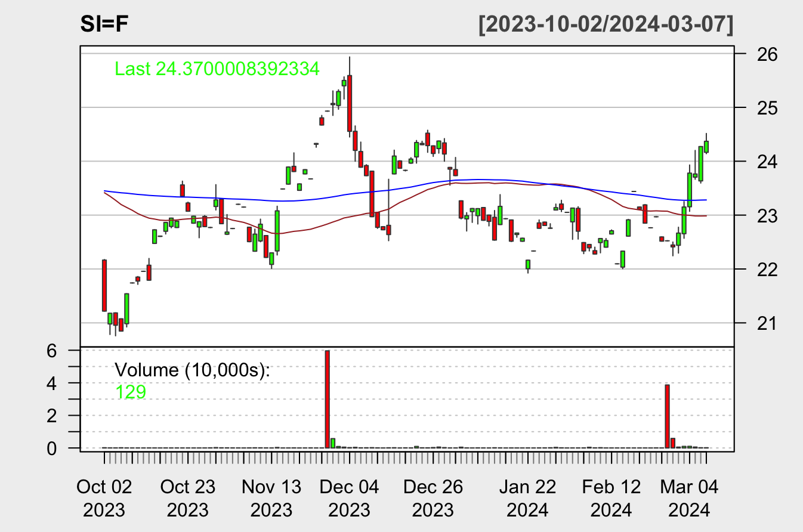
Task: Click the SI=F ticker title
Action: point(104,24)
